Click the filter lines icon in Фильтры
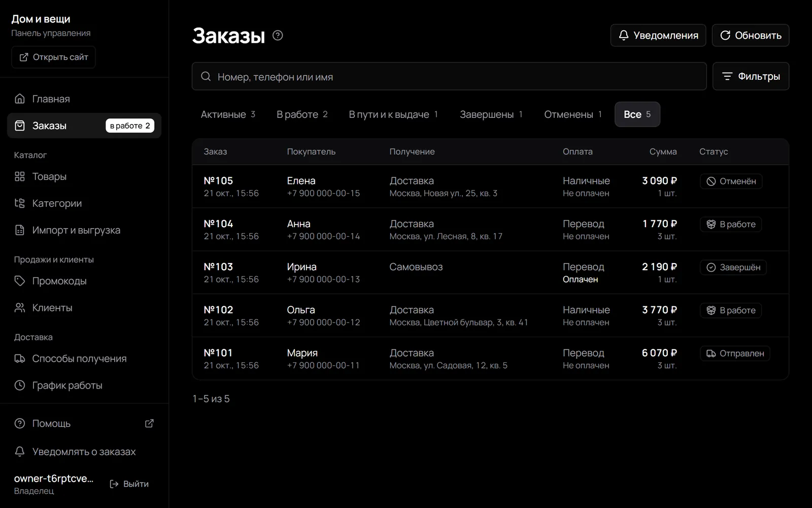 727,76
